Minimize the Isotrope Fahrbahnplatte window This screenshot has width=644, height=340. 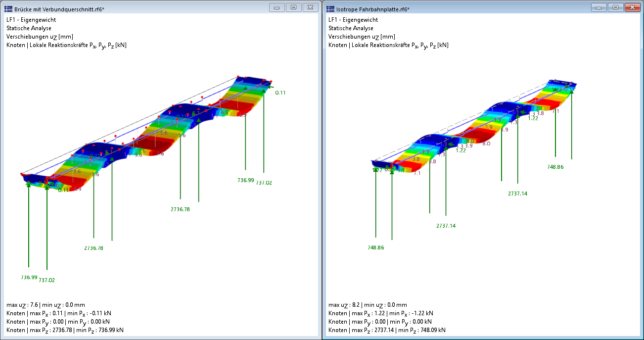(x=599, y=7)
